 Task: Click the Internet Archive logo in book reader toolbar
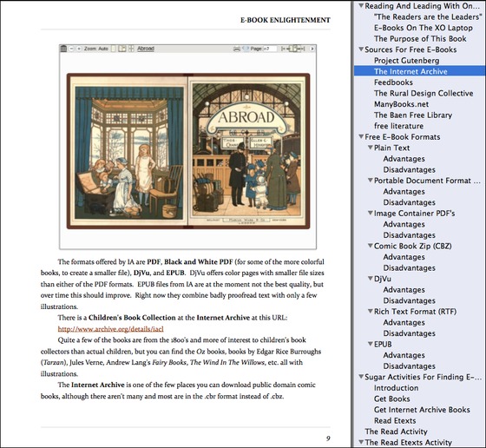click(x=63, y=49)
